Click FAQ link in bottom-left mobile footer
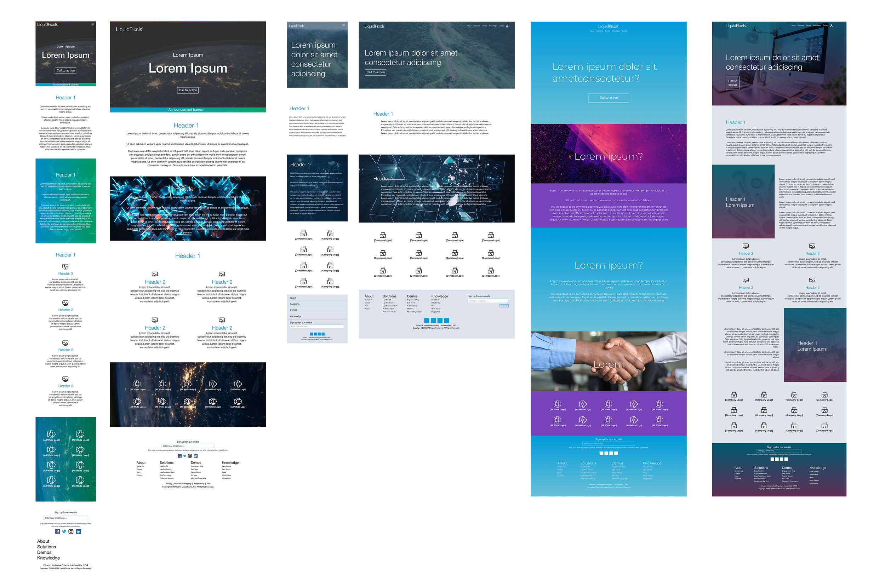The width and height of the screenshot is (885, 588). (86, 565)
